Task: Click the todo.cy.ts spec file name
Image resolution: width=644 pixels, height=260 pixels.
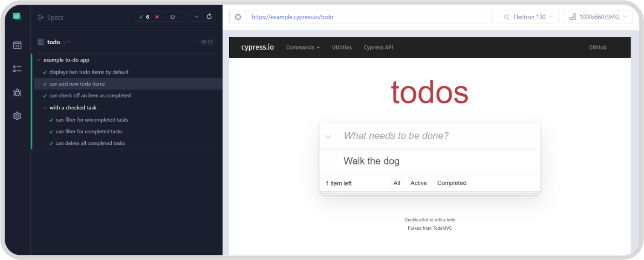Action: (59, 42)
